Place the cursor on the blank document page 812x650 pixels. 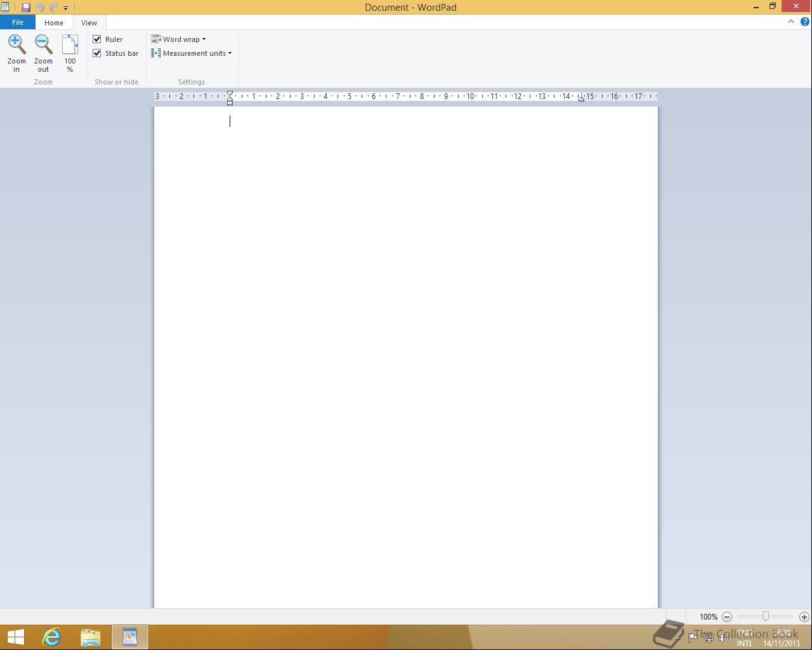click(x=406, y=357)
